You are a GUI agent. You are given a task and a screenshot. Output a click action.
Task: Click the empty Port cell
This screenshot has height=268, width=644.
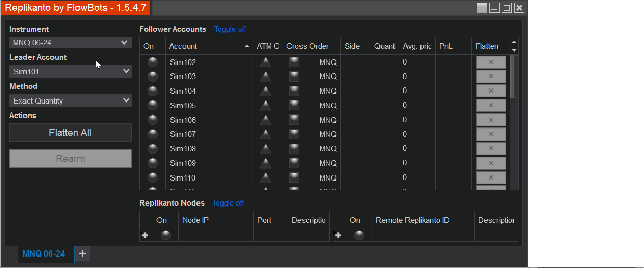[x=270, y=235]
